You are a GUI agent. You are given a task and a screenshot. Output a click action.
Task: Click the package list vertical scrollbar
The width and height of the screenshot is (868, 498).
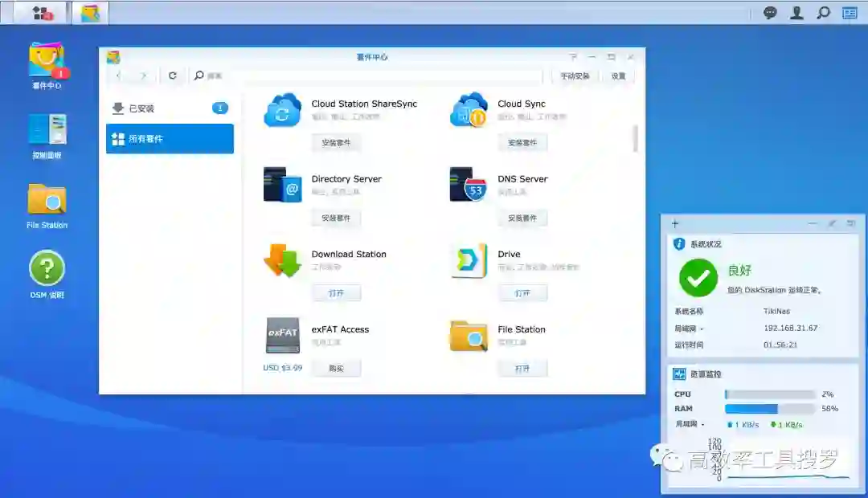pos(635,138)
